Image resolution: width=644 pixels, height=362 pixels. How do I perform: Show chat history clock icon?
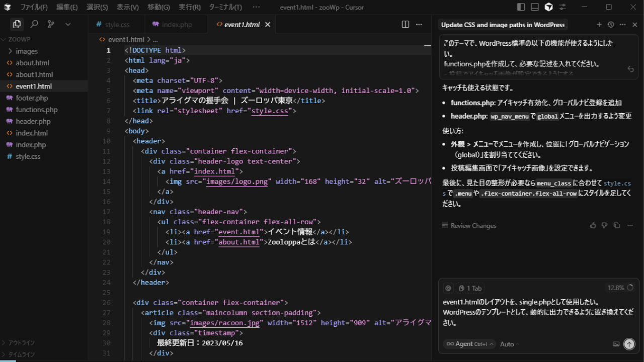click(x=611, y=25)
